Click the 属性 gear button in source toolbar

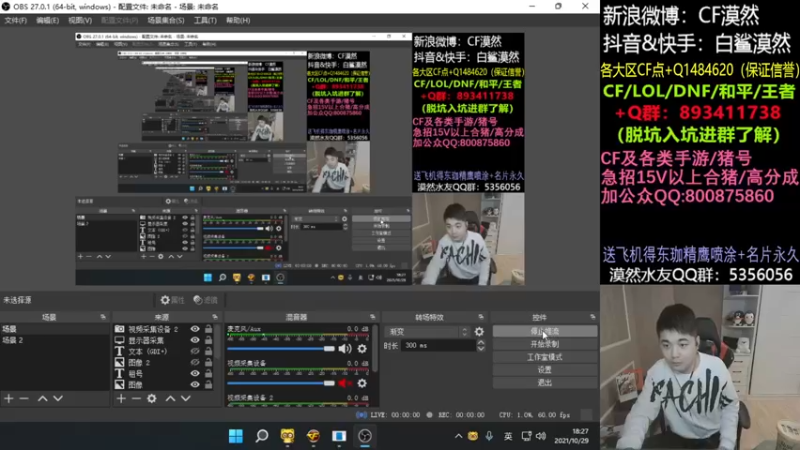point(172,300)
